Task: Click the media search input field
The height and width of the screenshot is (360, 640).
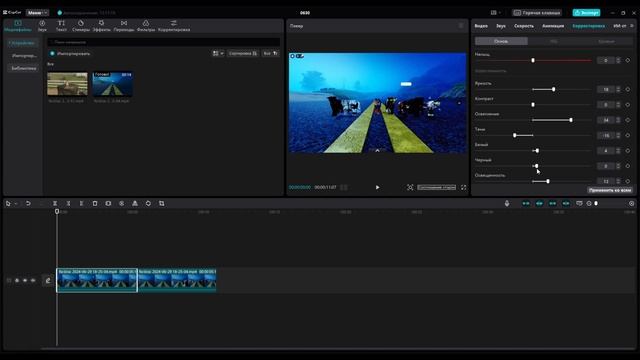Action: point(164,42)
